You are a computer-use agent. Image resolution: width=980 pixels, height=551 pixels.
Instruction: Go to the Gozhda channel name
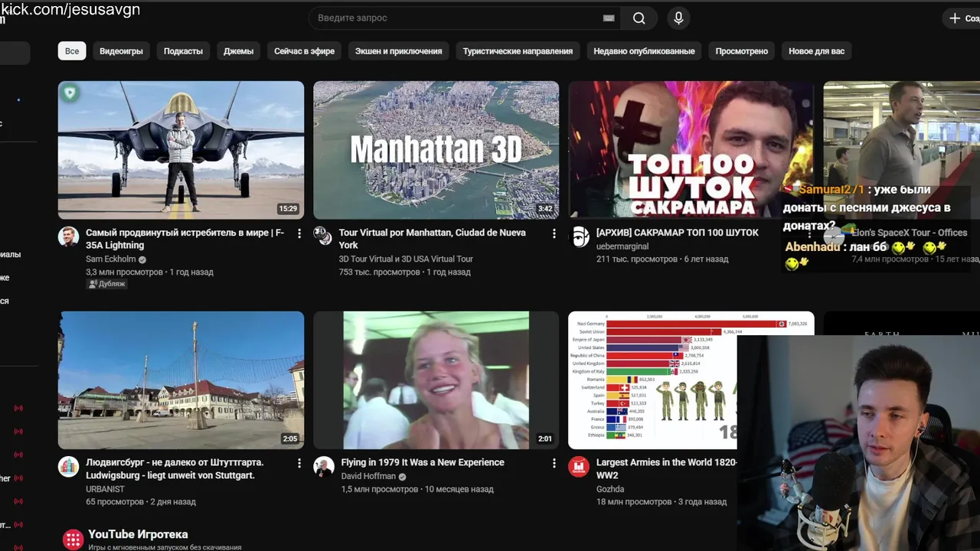pos(609,489)
